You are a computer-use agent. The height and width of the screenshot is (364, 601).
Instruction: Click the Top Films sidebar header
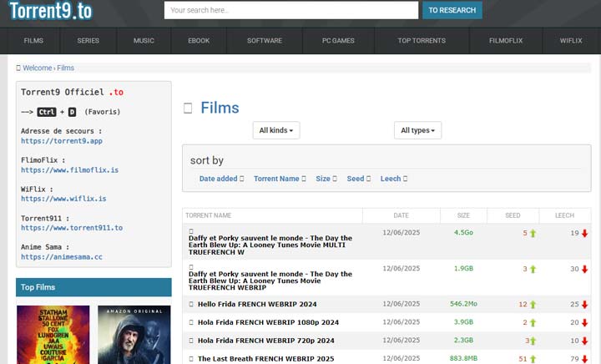[93, 287]
